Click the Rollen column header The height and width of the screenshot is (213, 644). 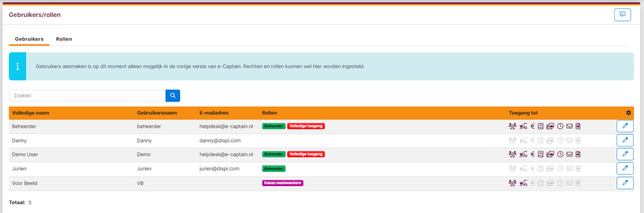269,113
